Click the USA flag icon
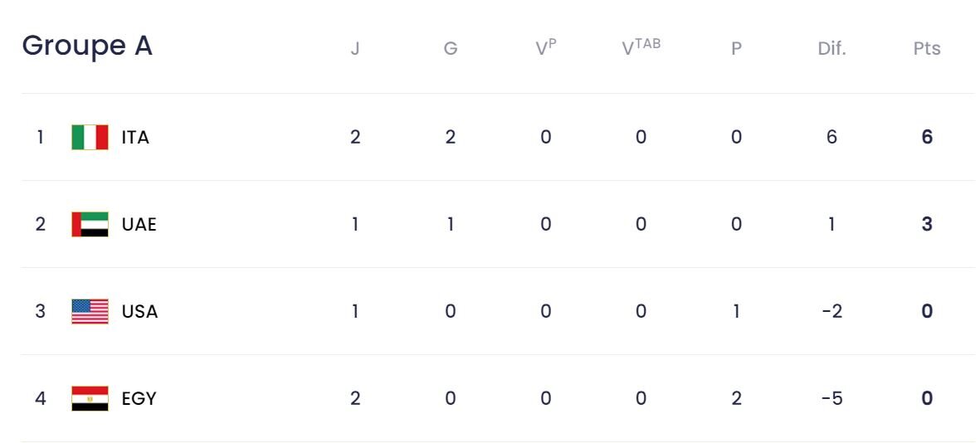This screenshot has width=980, height=443. pos(90,311)
